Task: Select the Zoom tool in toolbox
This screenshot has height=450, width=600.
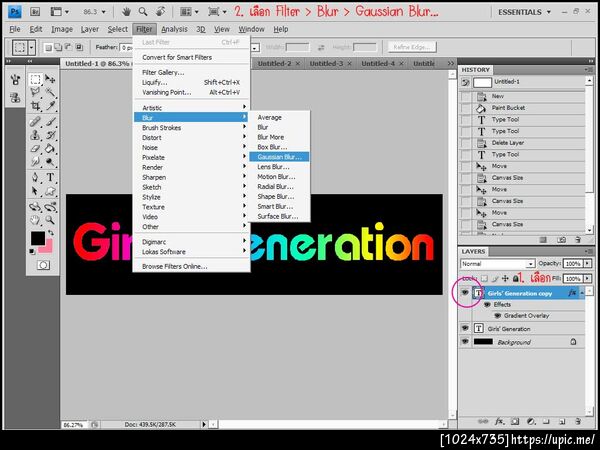Action: (x=50, y=220)
